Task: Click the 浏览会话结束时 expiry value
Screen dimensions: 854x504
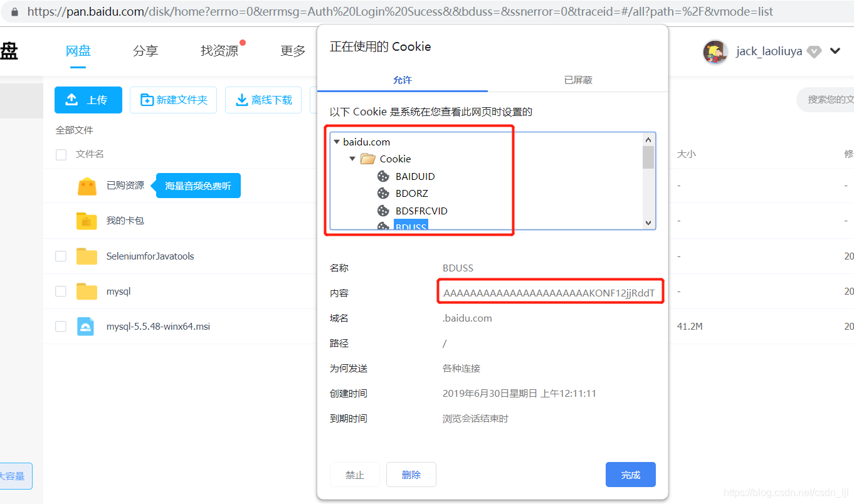Action: click(475, 419)
